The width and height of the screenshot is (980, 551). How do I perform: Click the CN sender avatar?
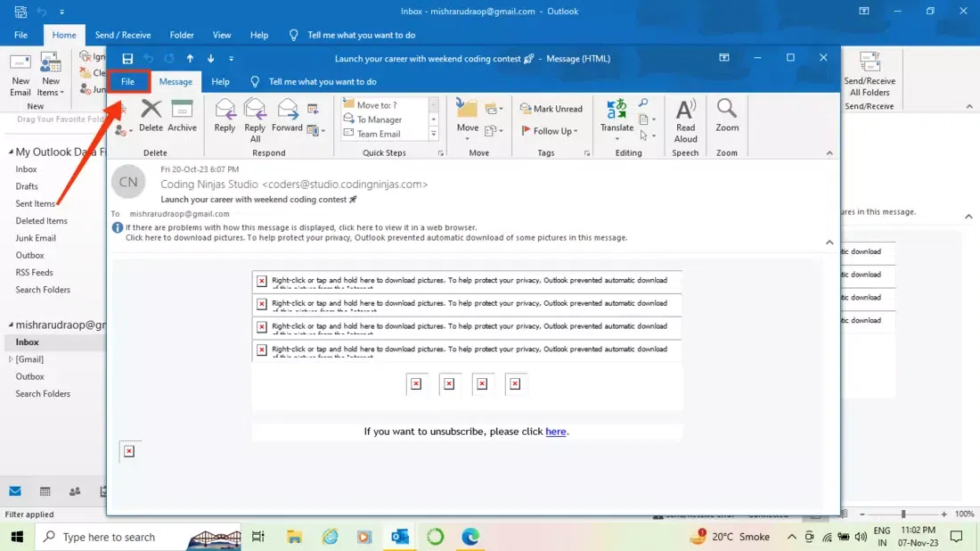(128, 182)
